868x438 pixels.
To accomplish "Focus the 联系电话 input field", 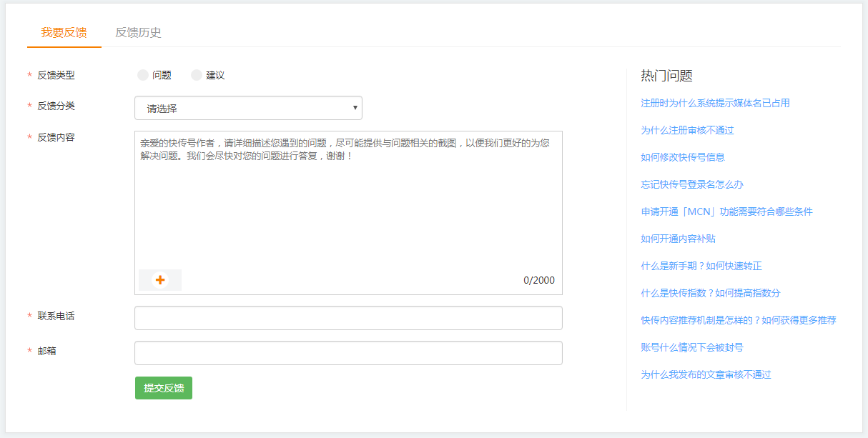I will (x=348, y=318).
